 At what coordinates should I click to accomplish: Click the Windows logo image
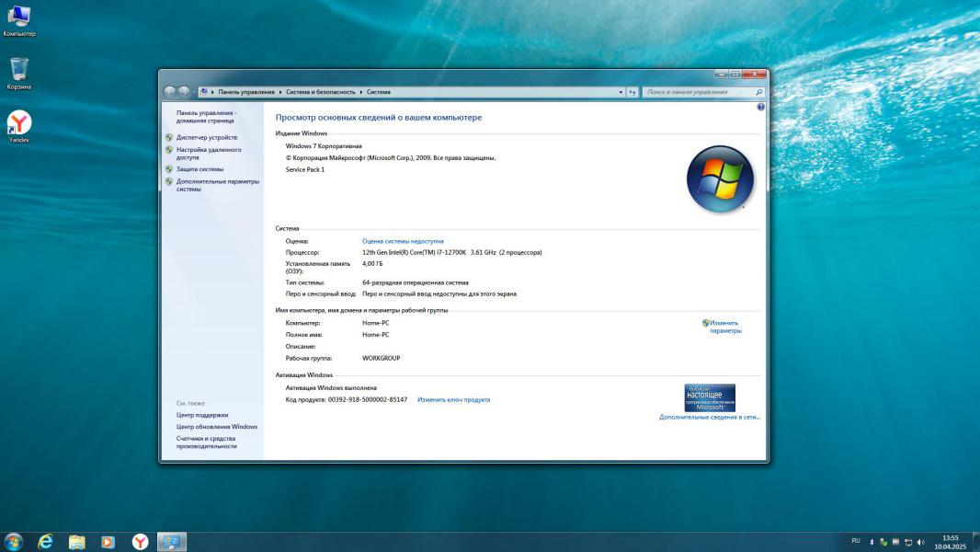[x=720, y=179]
